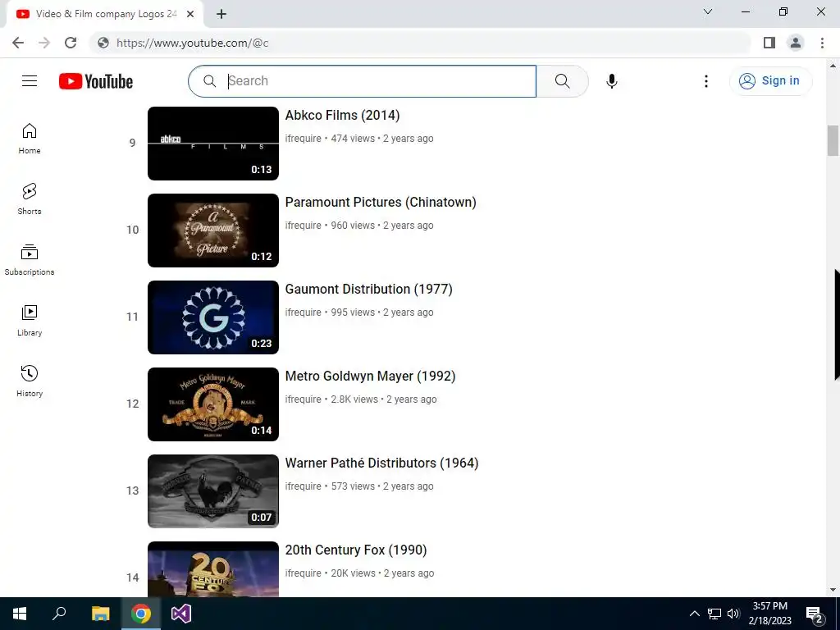Click the '2.8K views' text
The image size is (840, 630).
click(354, 399)
